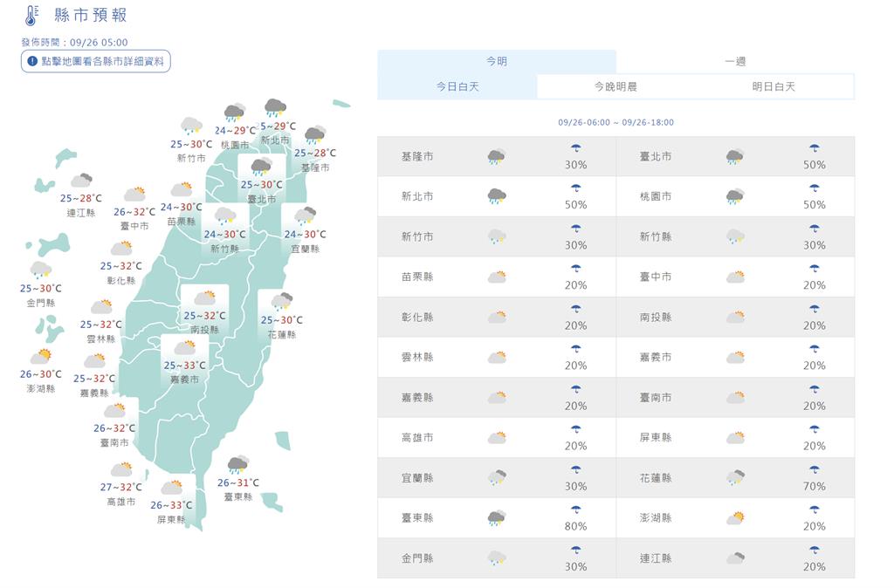Image resolution: width=894 pixels, height=588 pixels.
Task: Click the 臺東縣 rain cloud icon on map
Action: tap(237, 465)
